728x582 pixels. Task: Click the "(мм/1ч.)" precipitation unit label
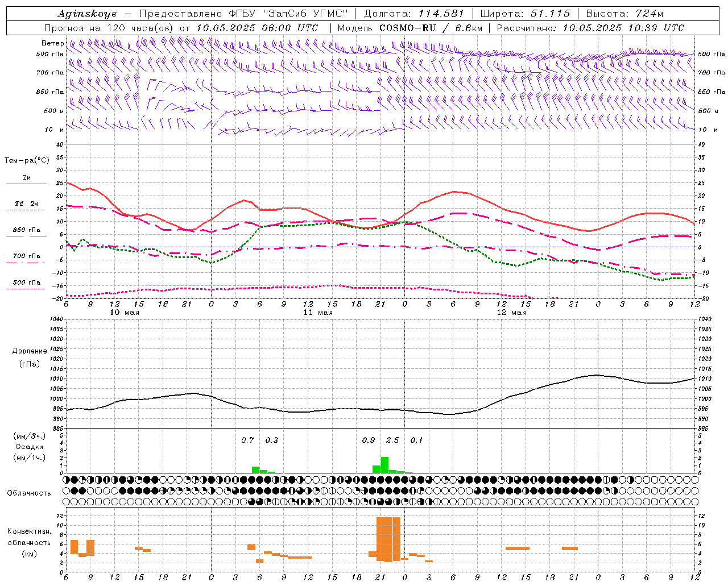(x=30, y=458)
